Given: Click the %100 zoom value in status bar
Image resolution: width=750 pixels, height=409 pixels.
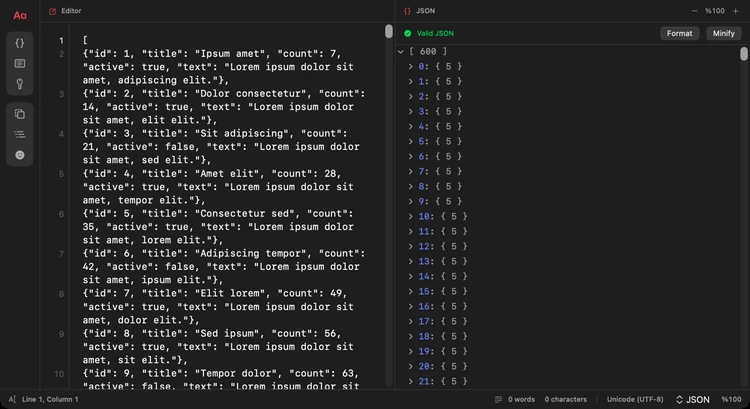Looking at the screenshot, I should click(731, 399).
